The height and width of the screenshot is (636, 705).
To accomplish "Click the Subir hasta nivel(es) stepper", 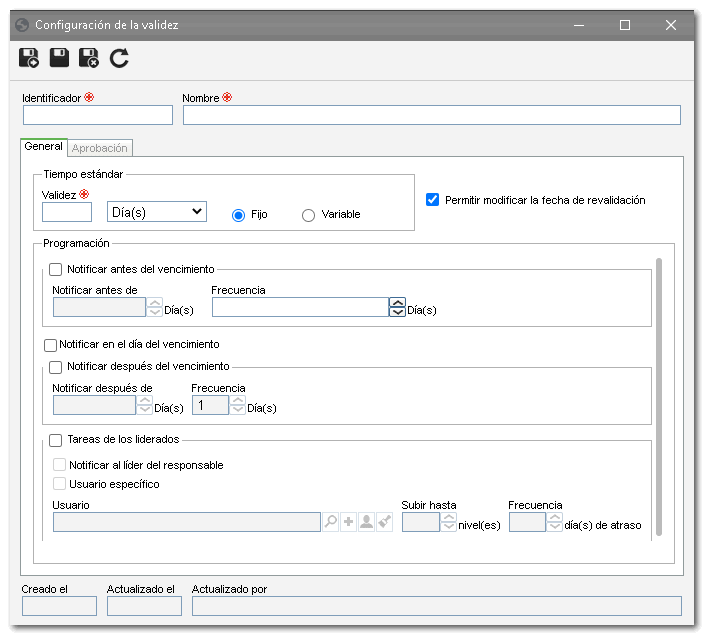I will 448,522.
